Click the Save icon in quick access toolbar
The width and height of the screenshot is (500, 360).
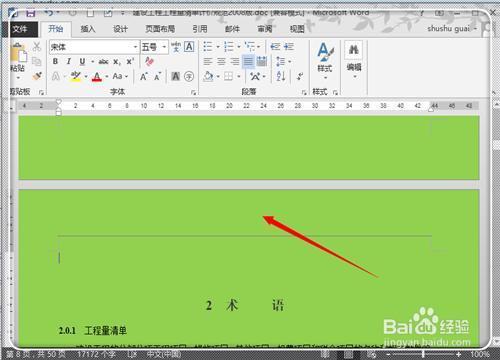coord(31,13)
